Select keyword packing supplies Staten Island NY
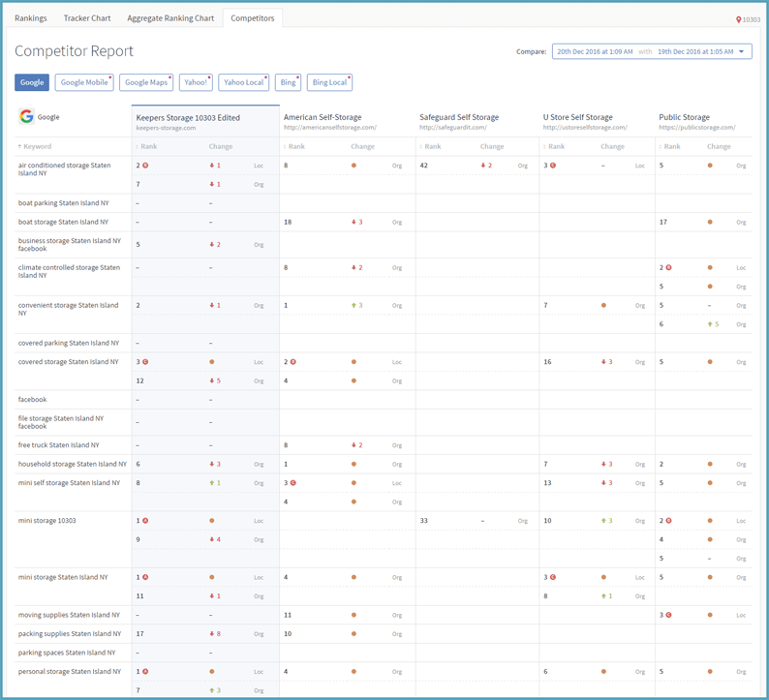 (x=69, y=634)
